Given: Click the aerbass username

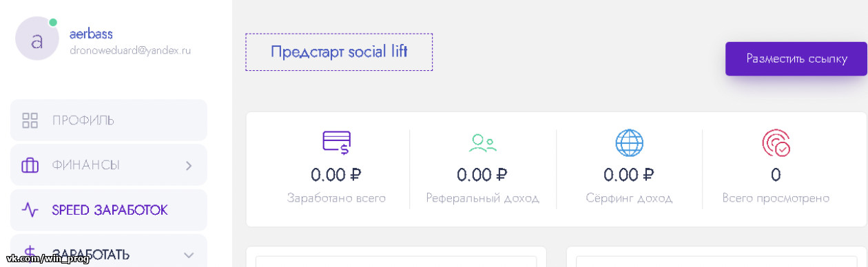Looking at the screenshot, I should [91, 34].
